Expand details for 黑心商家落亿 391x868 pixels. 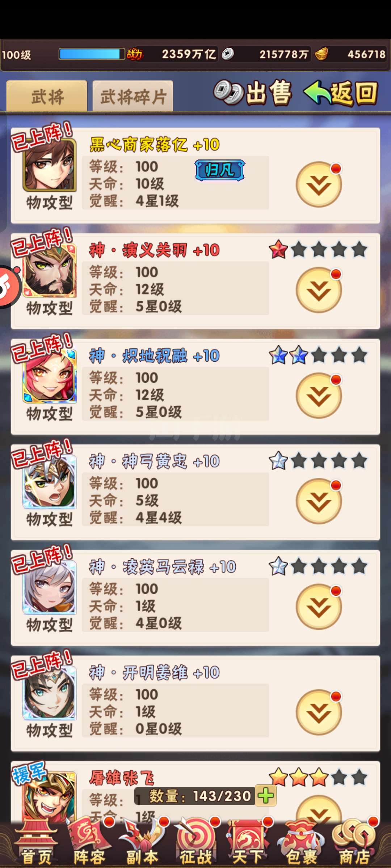pyautogui.click(x=319, y=184)
